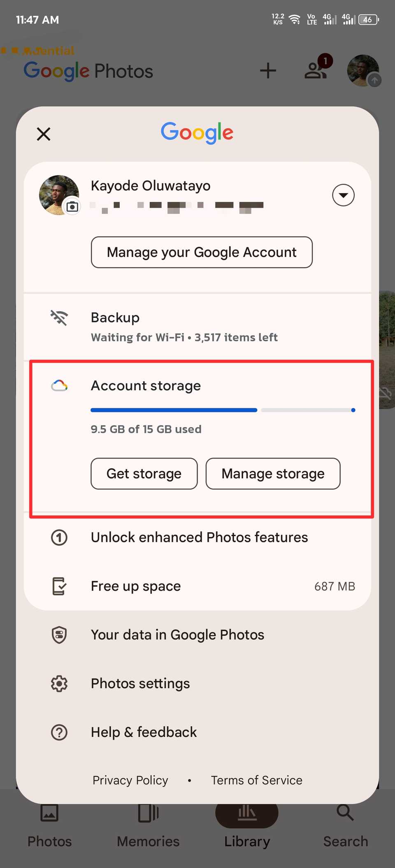Change profile photo with the camera icon
This screenshot has width=395, height=868.
pos(72,207)
